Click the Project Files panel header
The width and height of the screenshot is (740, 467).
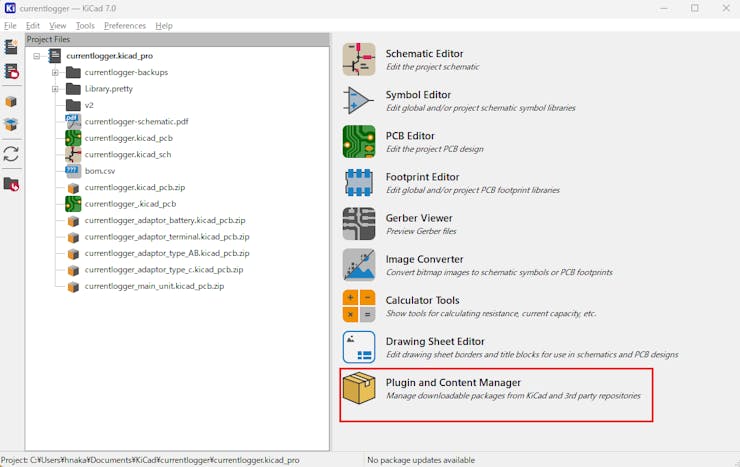click(177, 40)
